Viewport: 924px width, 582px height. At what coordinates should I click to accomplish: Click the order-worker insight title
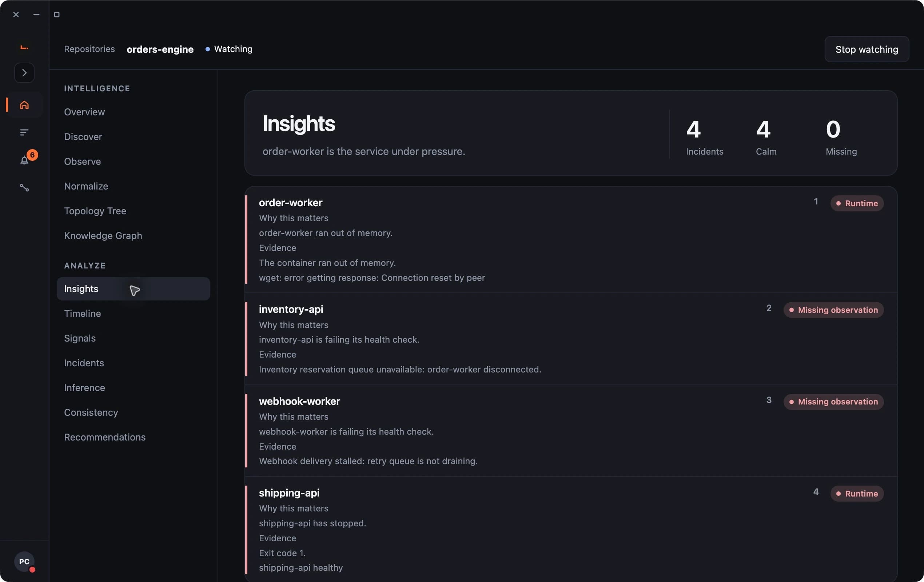(290, 203)
